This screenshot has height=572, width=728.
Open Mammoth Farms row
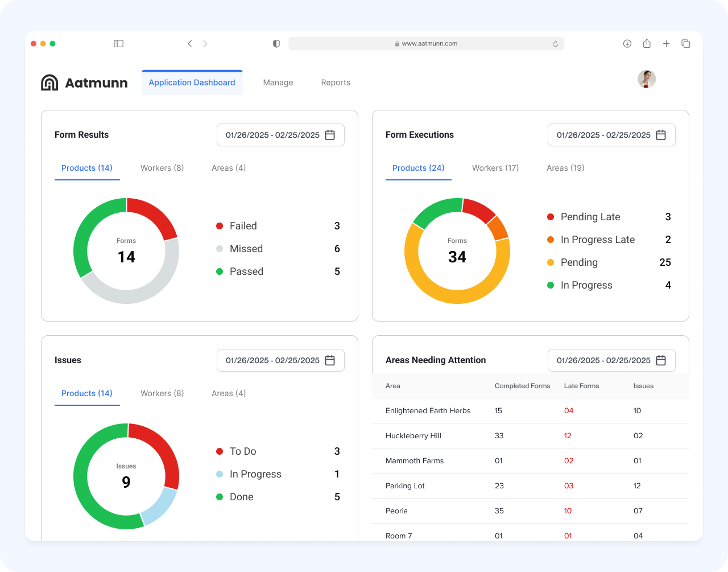[531, 461]
